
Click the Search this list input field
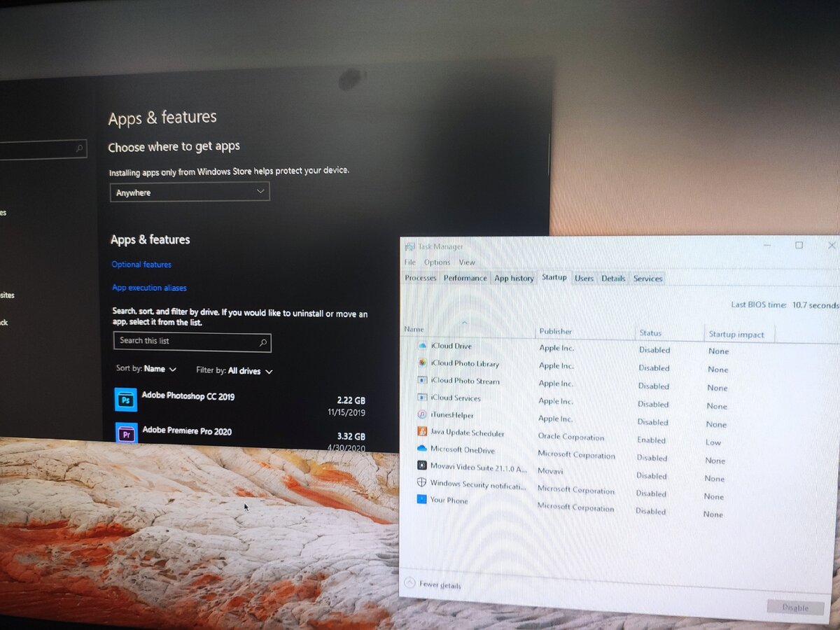(192, 342)
